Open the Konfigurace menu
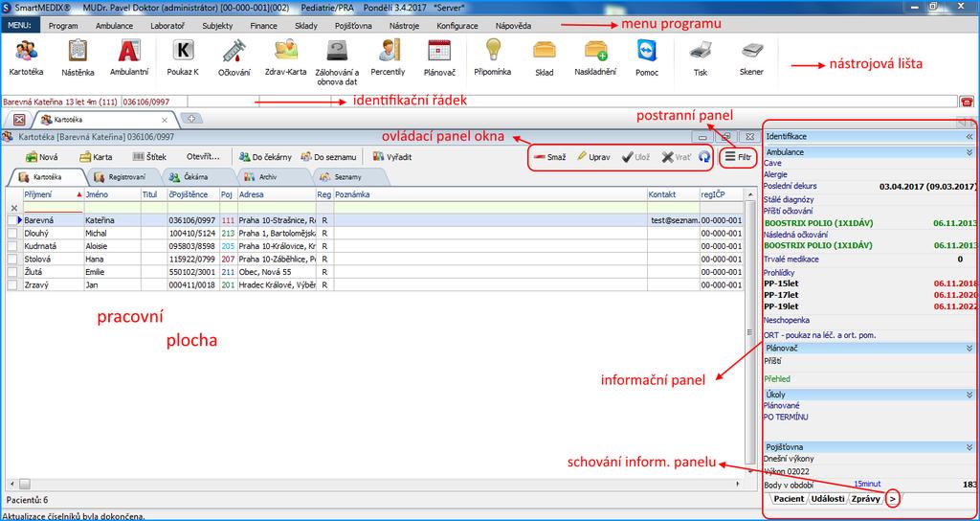This screenshot has height=521, width=980. [x=457, y=26]
